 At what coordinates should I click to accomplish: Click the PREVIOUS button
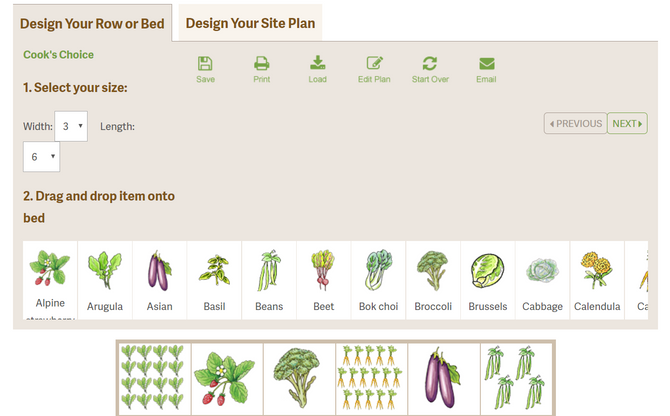click(576, 123)
